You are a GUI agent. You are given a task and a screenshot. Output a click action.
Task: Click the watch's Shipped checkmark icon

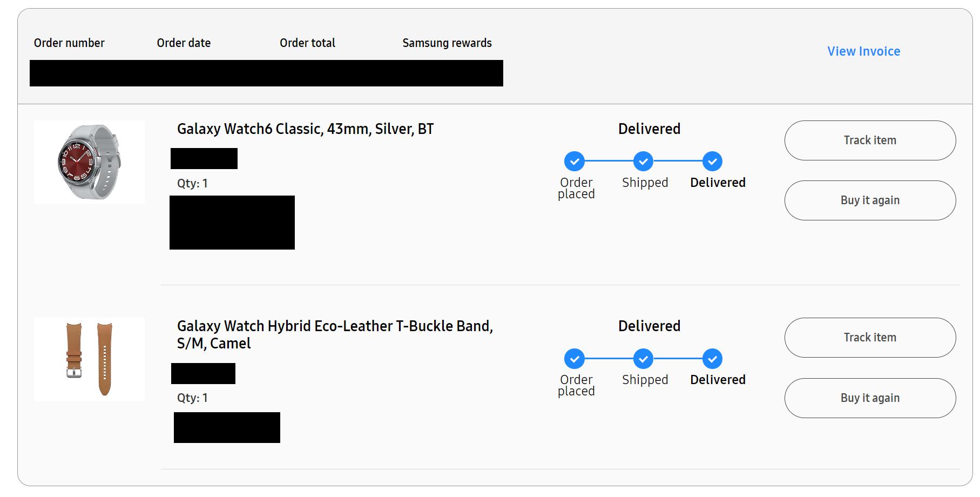[x=643, y=161]
